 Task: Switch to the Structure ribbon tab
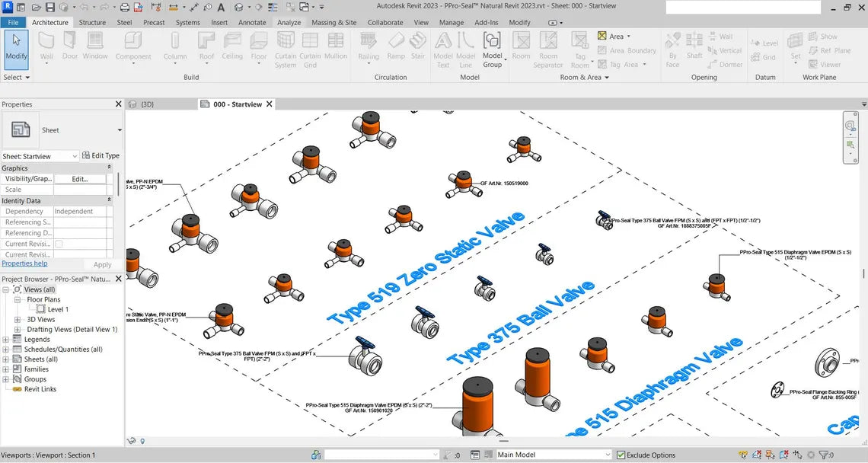[92, 22]
